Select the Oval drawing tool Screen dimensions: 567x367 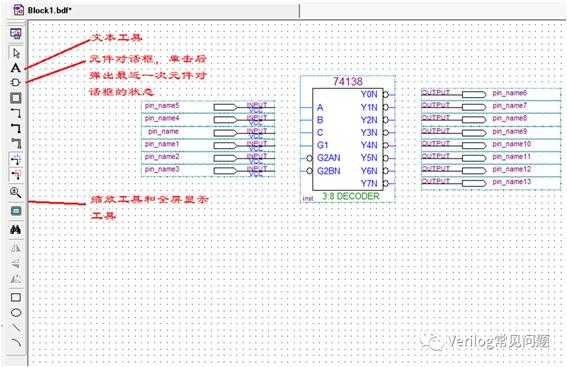[16, 313]
